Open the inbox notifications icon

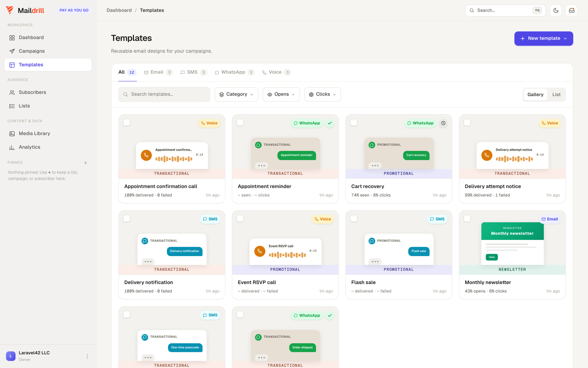[571, 10]
